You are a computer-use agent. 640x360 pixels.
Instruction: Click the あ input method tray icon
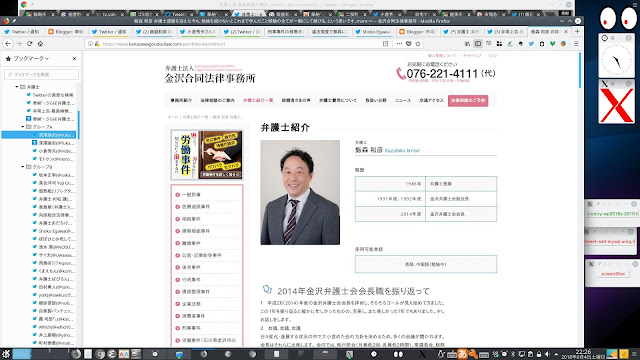[x=462, y=354]
